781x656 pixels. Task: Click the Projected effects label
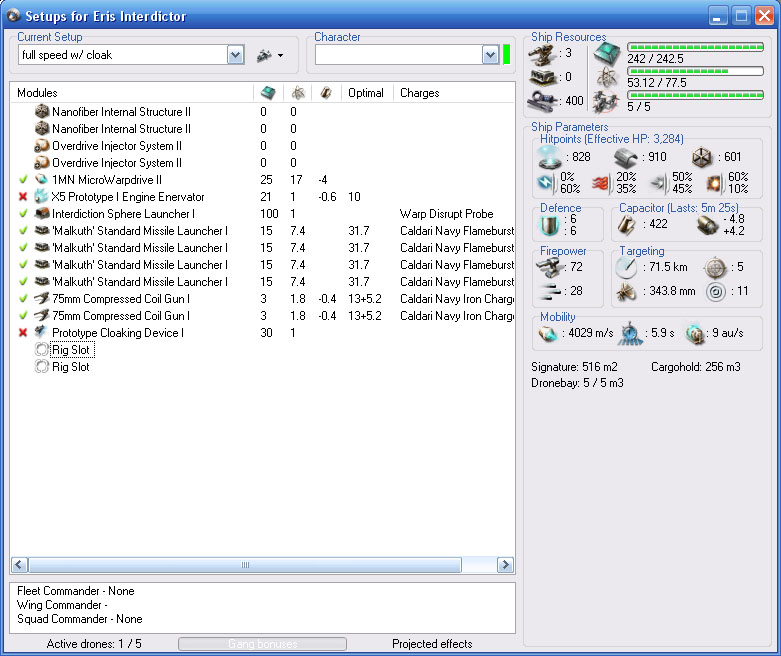[x=432, y=644]
